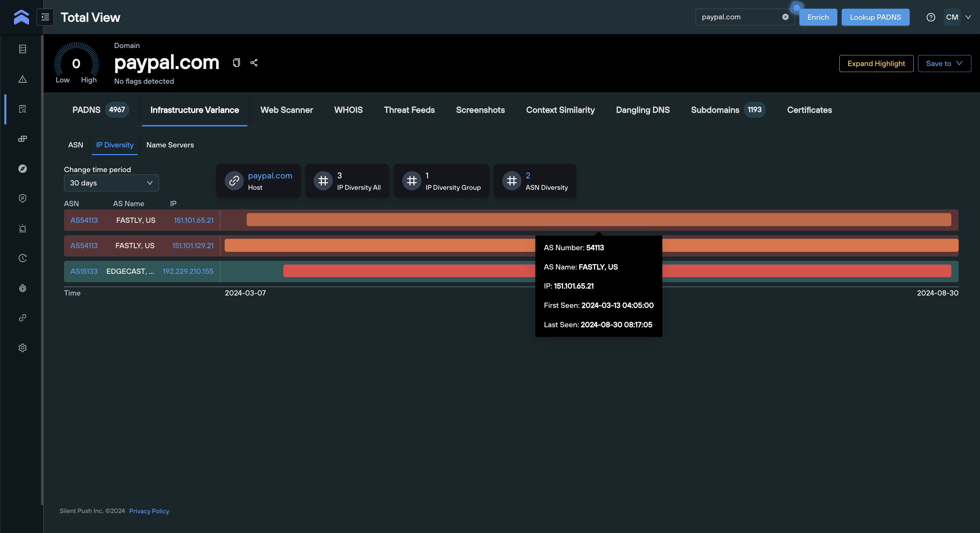The height and width of the screenshot is (533, 980).
Task: Open the alarm siren sidebar icon
Action: [22, 228]
